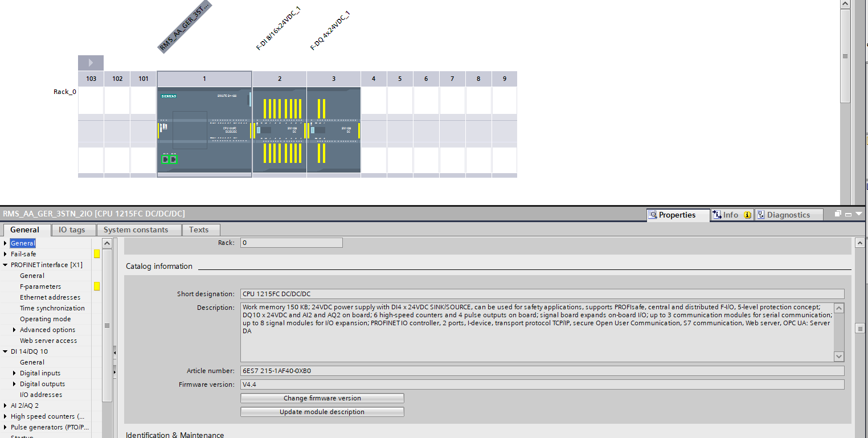Click the yellow info badge on Info tab
Image resolution: width=868 pixels, height=438 pixels.
(747, 215)
